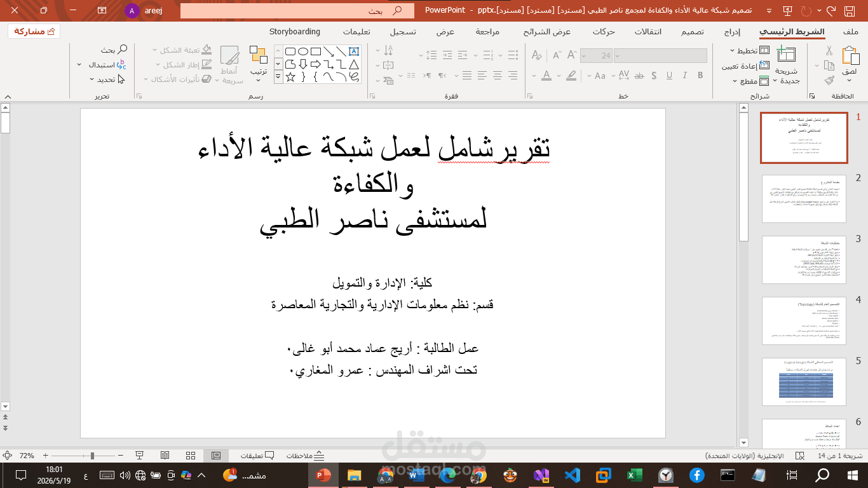Collapse the ribbon with chevron

(x=7, y=96)
